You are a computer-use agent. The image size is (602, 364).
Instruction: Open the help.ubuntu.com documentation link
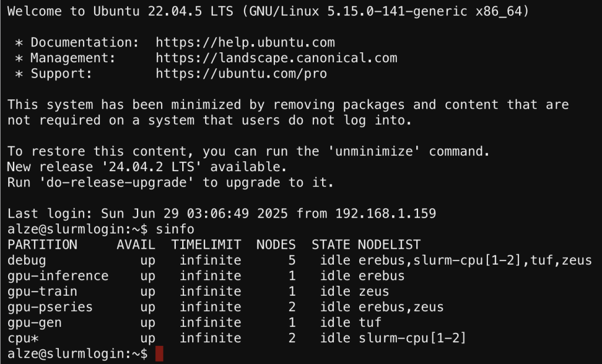(x=245, y=42)
